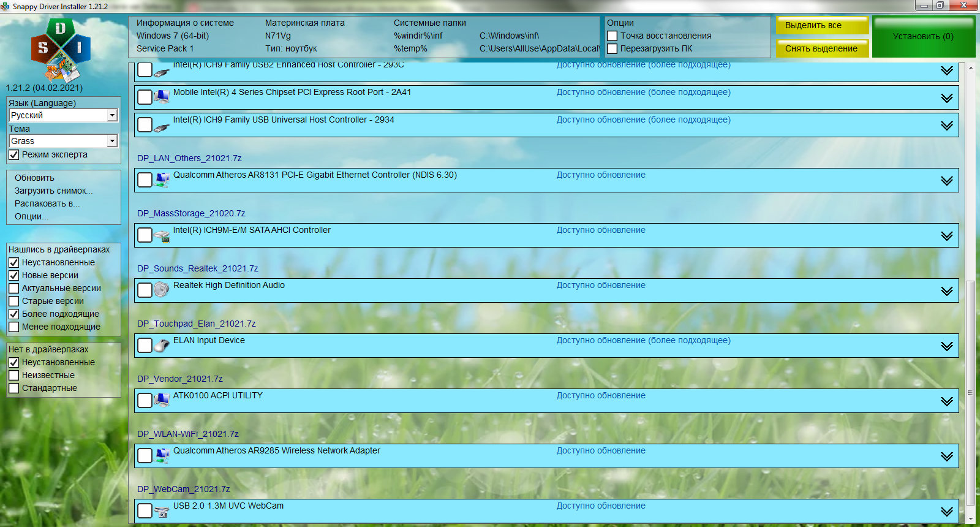Viewport: 980px width, 527px height.
Task: Click the ELAN Input Device mouse icon
Action: (x=162, y=346)
